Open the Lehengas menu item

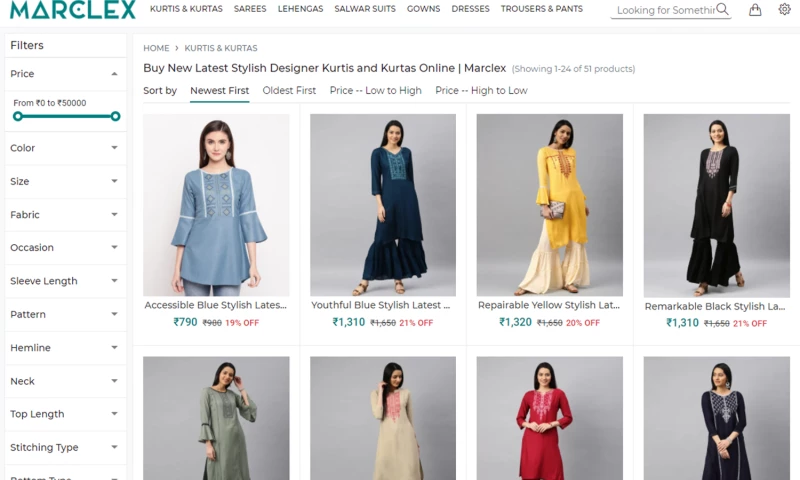point(301,9)
